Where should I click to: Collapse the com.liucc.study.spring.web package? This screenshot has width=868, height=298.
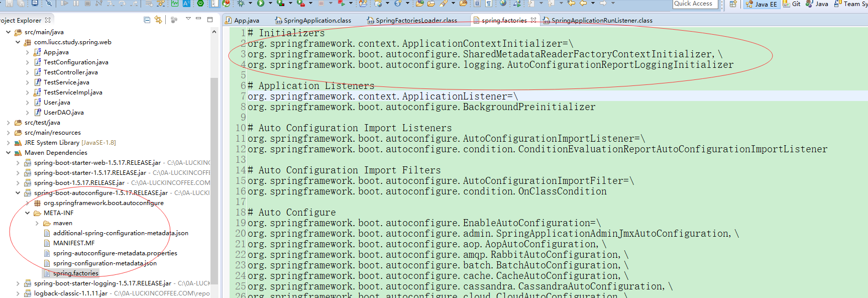click(x=18, y=42)
